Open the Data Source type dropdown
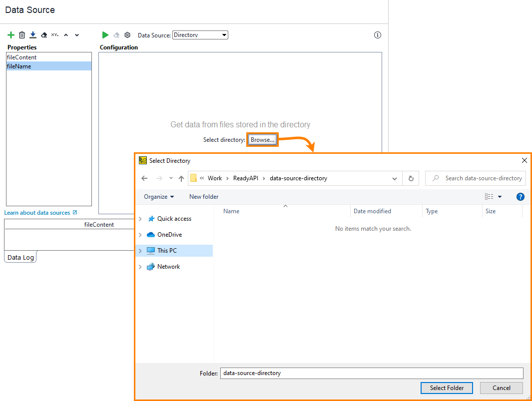Image resolution: width=532 pixels, height=401 pixels. pos(224,34)
